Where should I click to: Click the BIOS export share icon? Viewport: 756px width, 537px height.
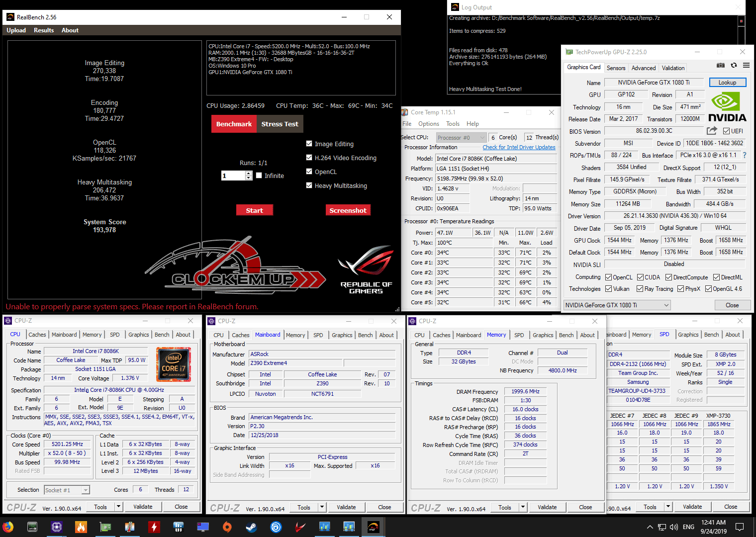[x=712, y=131]
